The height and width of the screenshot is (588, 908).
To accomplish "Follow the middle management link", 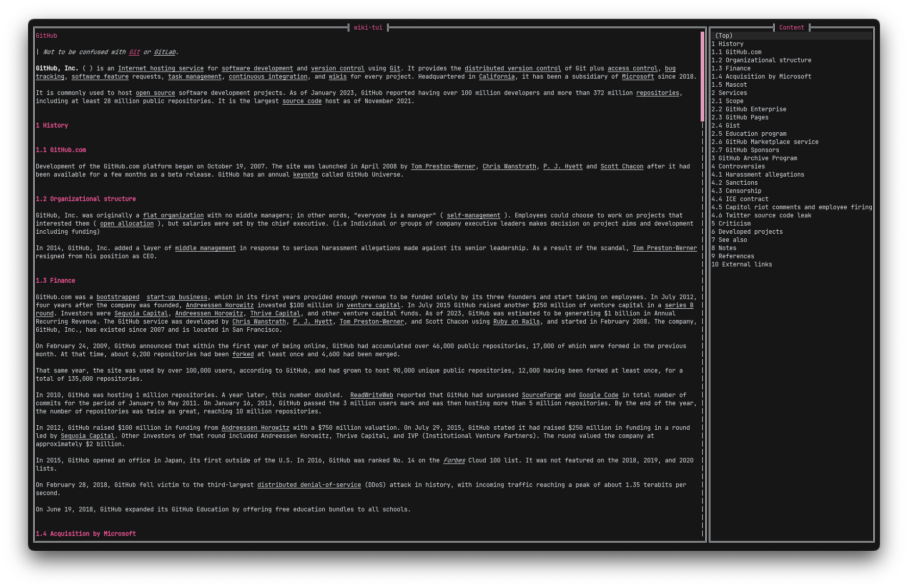I will 205,248.
